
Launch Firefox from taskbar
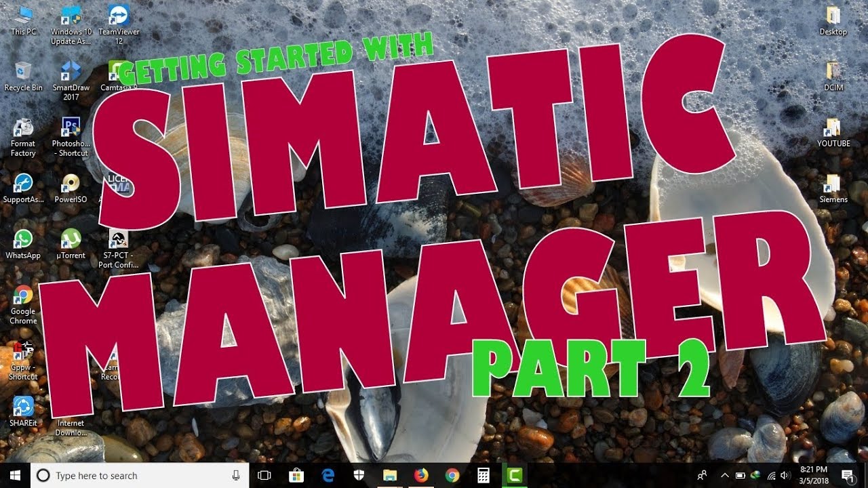[x=421, y=476]
